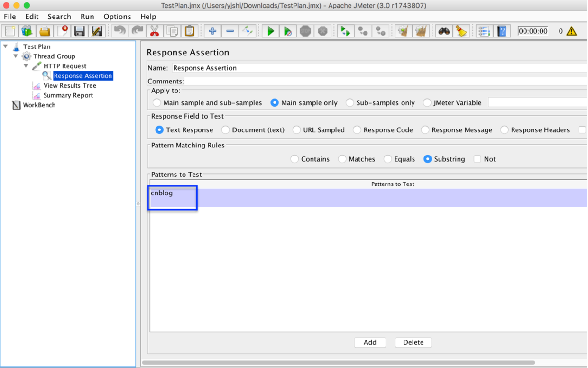
Task: Click the Clear All brooms icon
Action: (421, 31)
